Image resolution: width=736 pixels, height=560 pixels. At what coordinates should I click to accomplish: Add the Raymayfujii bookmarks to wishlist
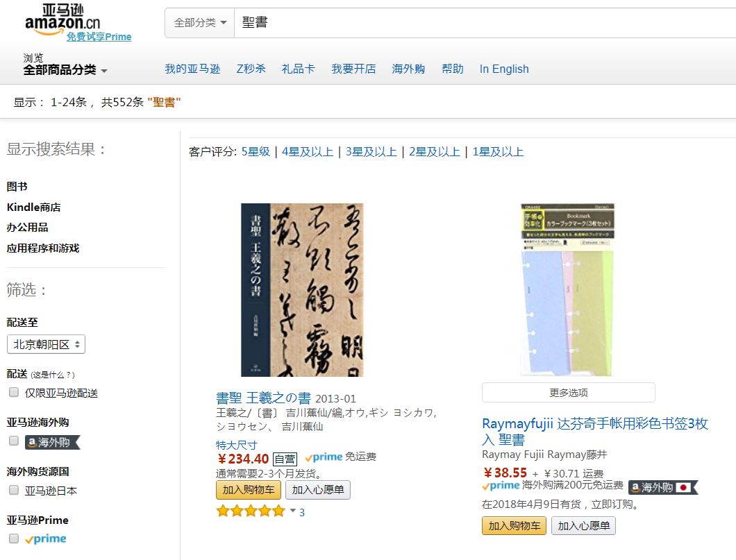[583, 526]
